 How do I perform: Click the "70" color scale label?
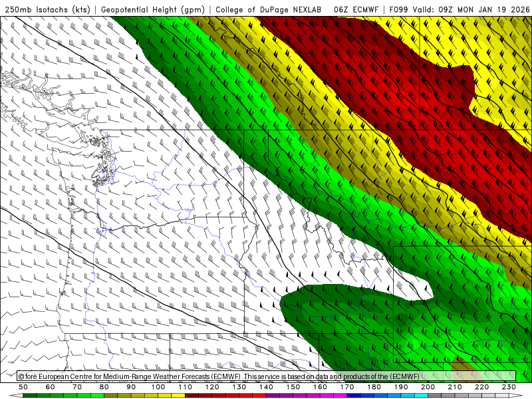pos(77,387)
